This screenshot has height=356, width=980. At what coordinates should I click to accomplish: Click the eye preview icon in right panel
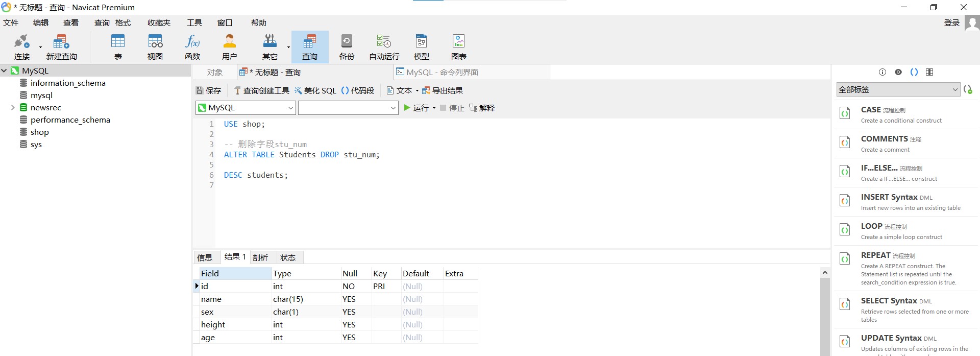[898, 72]
